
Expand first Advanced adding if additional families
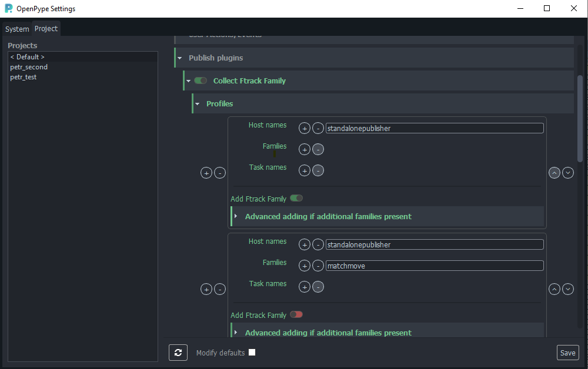(236, 216)
